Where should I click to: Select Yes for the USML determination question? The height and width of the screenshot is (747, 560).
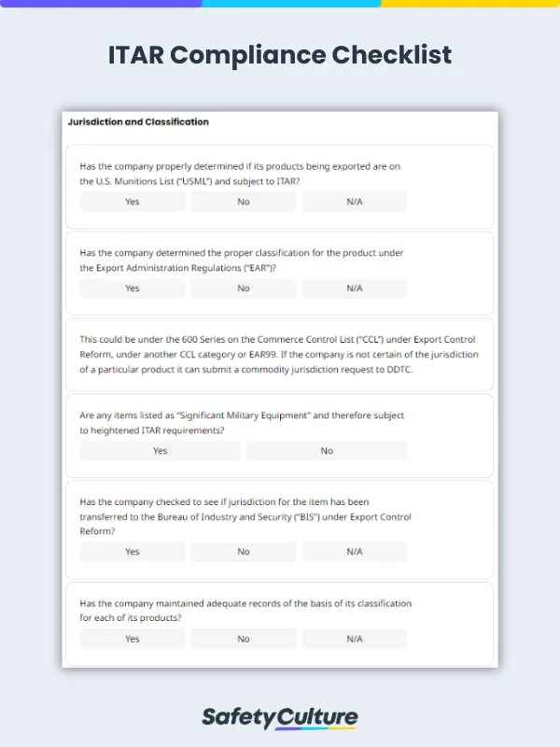[132, 202]
